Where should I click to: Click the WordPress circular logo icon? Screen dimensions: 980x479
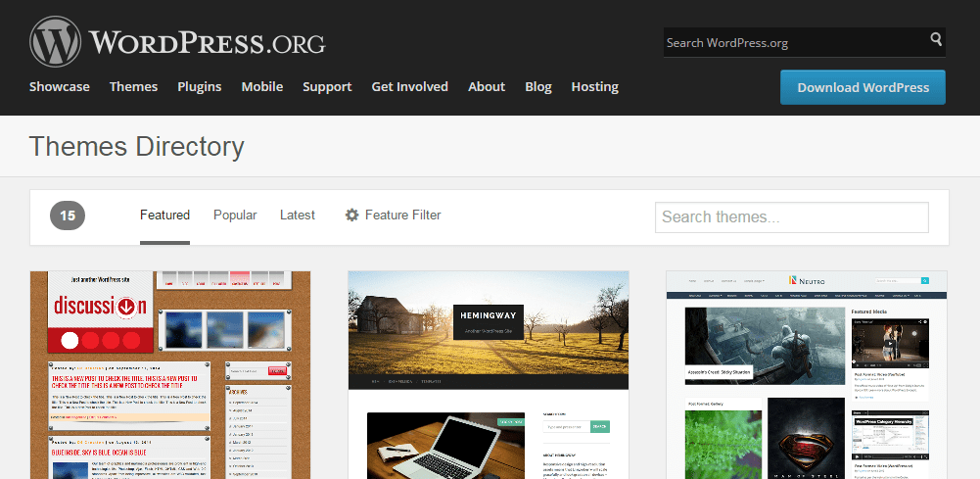click(55, 41)
